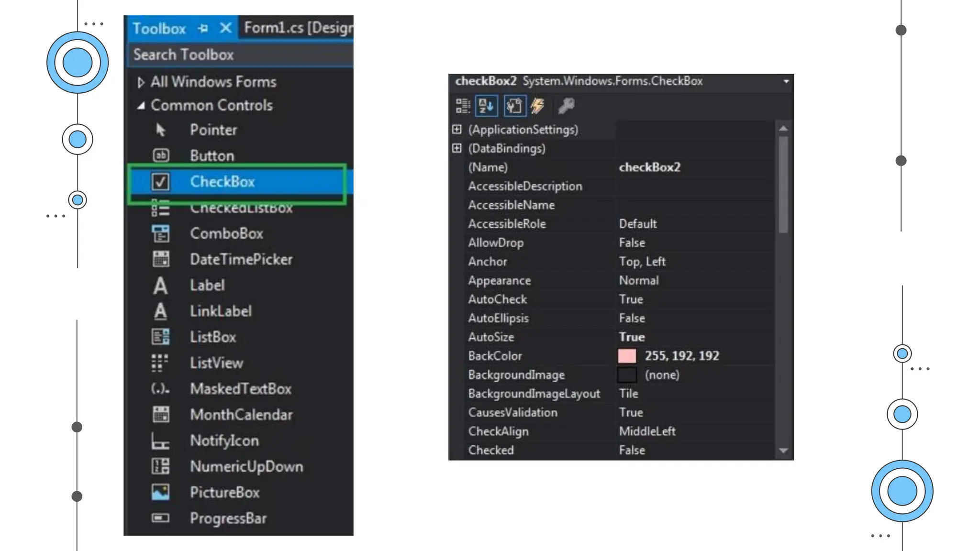This screenshot has height=551, width=980.
Task: Select the CheckBox control in Toolbox
Action: click(222, 182)
